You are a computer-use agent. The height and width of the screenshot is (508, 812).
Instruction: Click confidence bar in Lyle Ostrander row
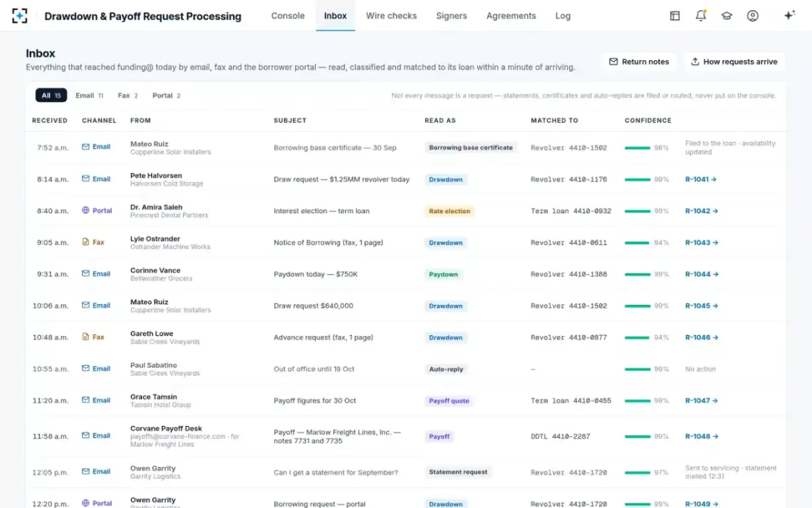click(637, 242)
